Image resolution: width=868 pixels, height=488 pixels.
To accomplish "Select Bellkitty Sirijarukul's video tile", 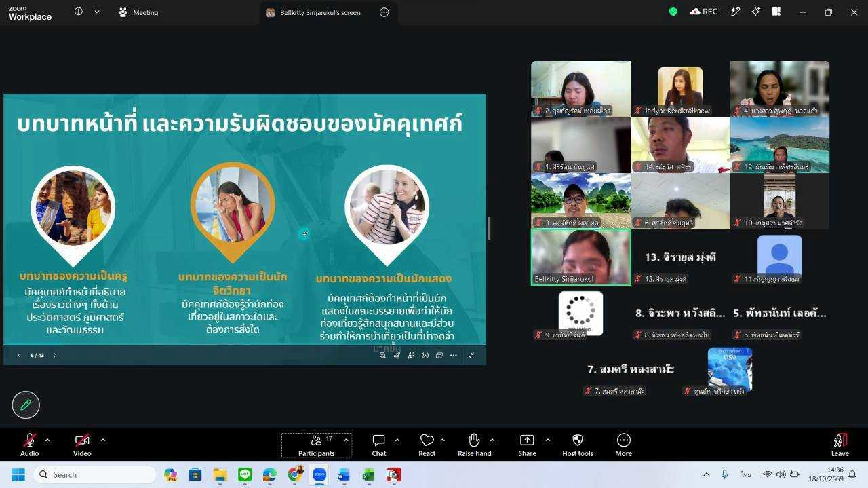I will [x=580, y=257].
